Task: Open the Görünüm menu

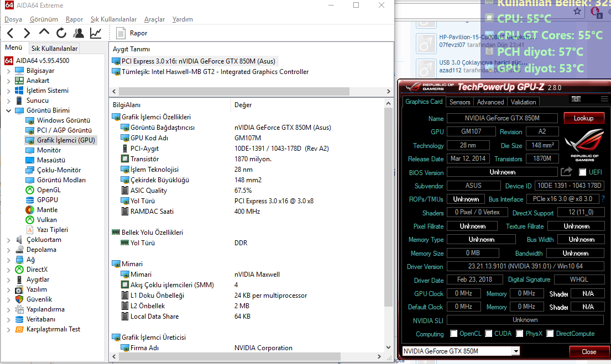Action: (x=44, y=19)
